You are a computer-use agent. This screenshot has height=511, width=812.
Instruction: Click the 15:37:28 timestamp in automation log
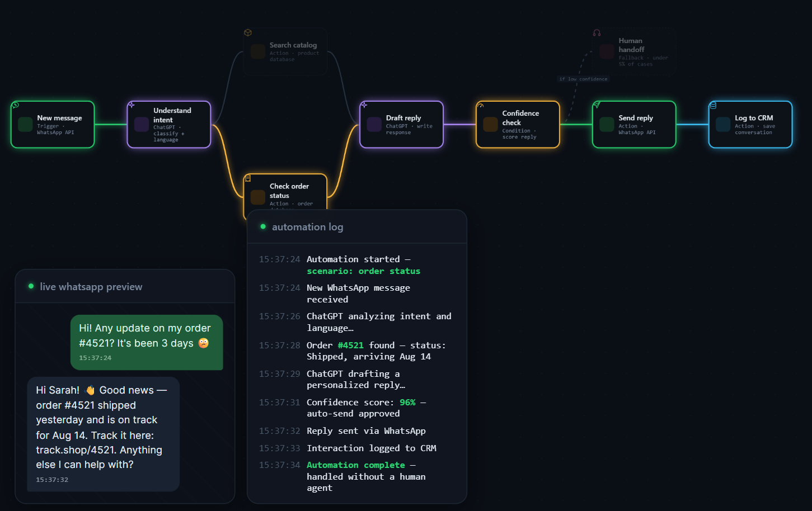[x=279, y=346]
